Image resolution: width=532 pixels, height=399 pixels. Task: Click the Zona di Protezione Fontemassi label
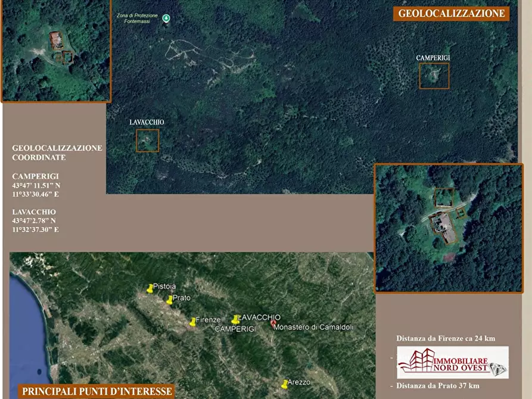point(137,18)
